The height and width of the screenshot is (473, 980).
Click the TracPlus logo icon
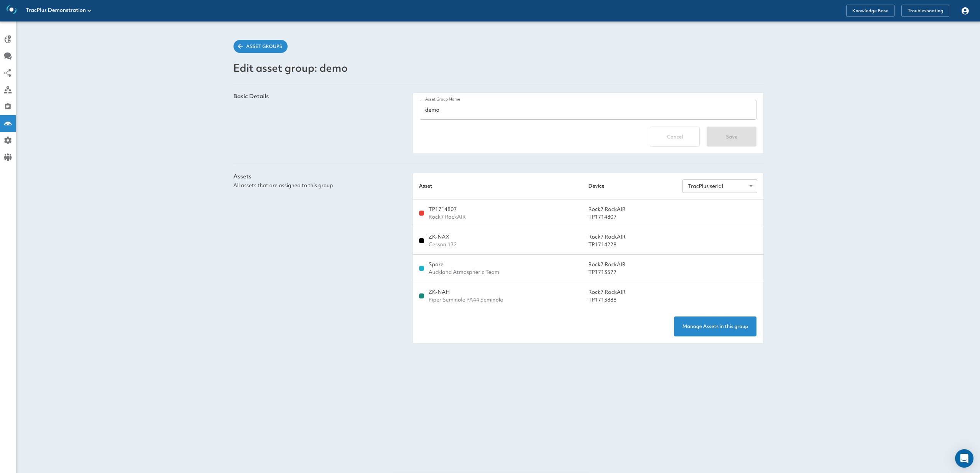click(x=12, y=10)
